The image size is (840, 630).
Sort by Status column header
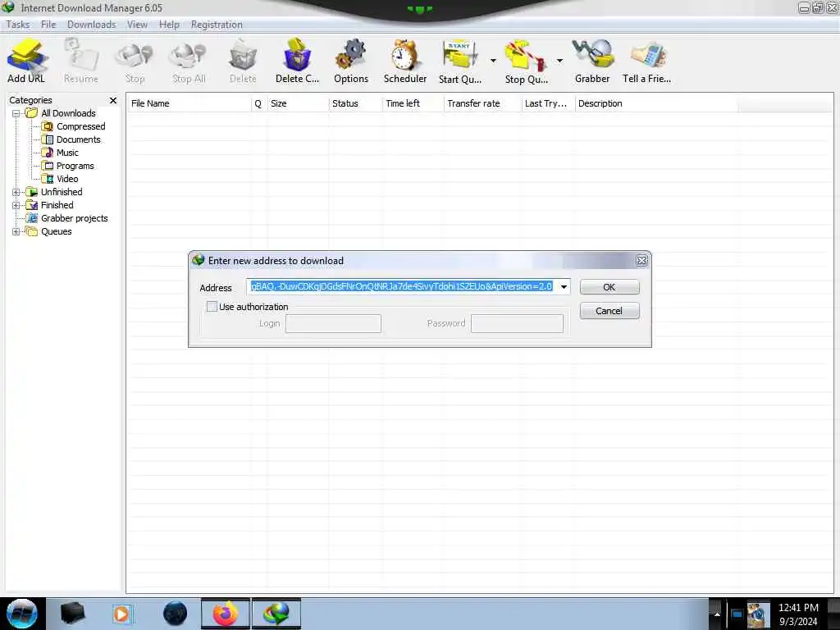(355, 104)
